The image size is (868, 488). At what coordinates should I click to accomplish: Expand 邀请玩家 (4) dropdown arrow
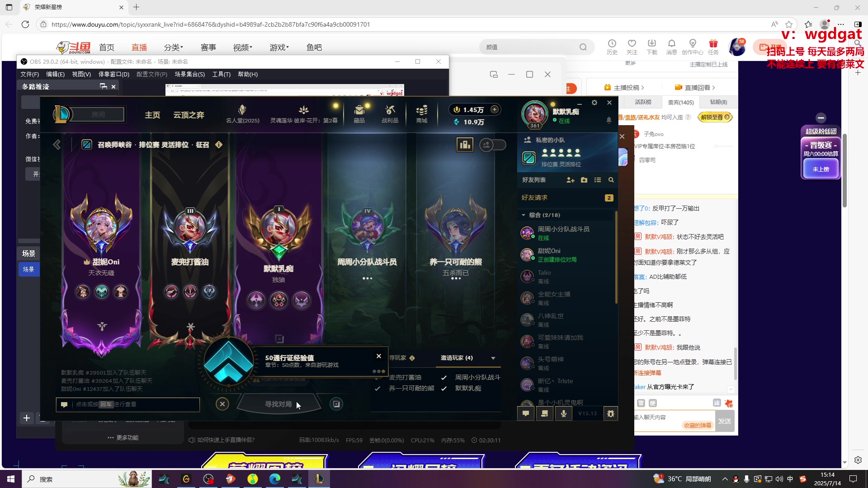click(493, 358)
